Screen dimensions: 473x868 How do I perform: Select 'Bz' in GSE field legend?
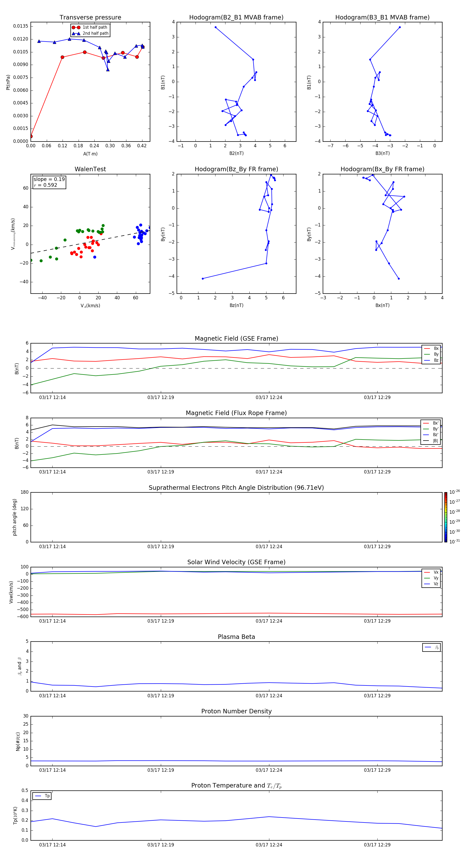click(431, 360)
